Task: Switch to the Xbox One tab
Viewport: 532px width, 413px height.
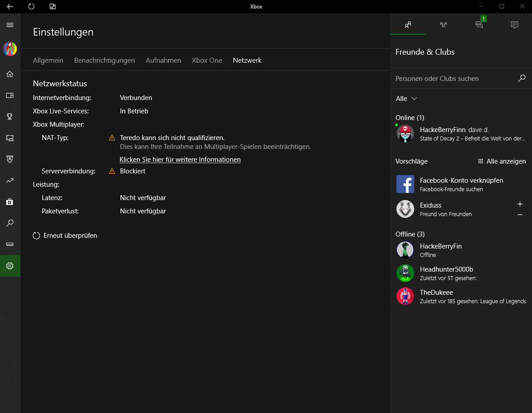Action: pyautogui.click(x=207, y=60)
